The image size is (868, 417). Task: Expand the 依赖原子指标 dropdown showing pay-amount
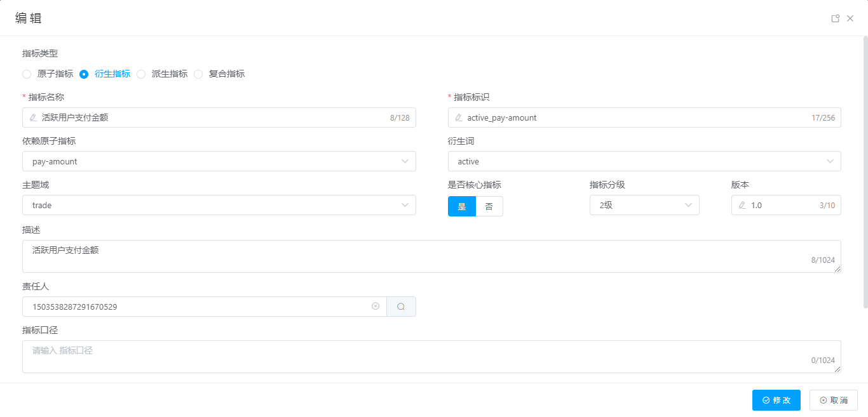(x=219, y=161)
